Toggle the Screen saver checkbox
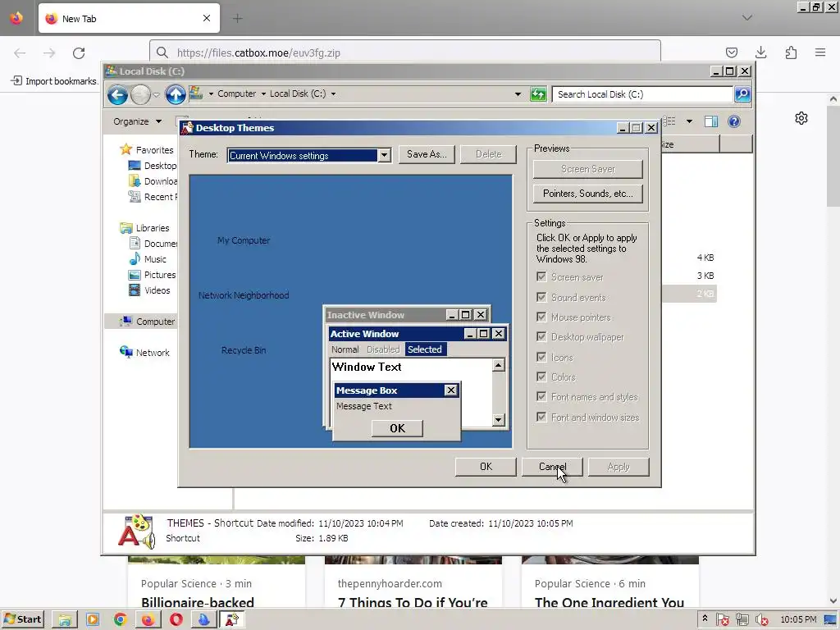 pos(541,277)
